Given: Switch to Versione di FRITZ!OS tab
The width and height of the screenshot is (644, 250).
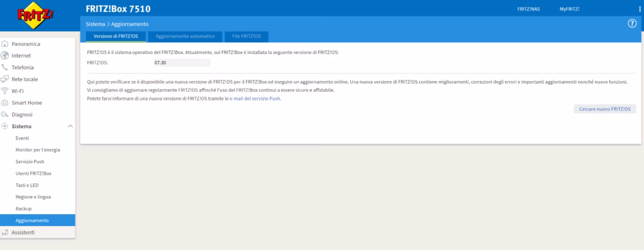Looking at the screenshot, I should tap(116, 36).
